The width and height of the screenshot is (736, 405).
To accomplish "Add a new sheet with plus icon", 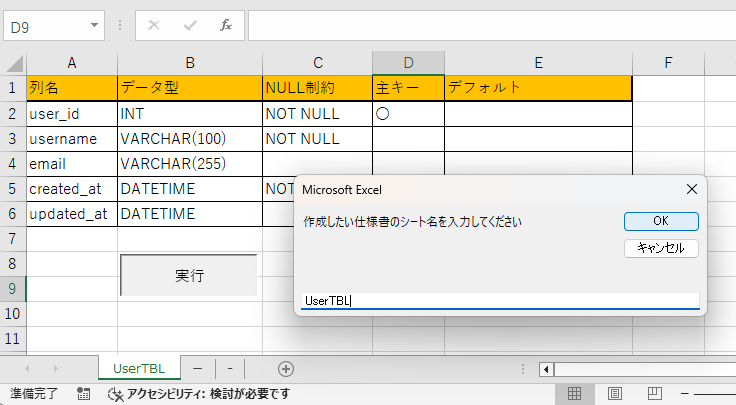I will coord(286,369).
